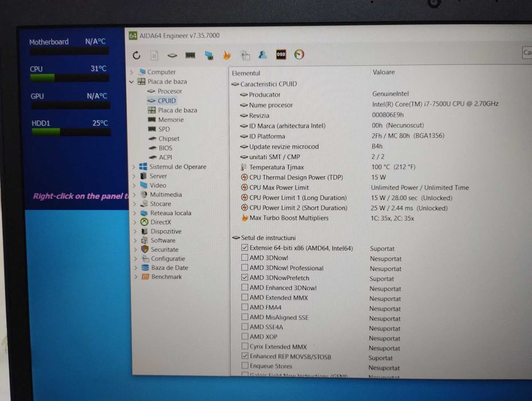Toggle the Cyrix Extended MMX checkbox

pos(245,346)
